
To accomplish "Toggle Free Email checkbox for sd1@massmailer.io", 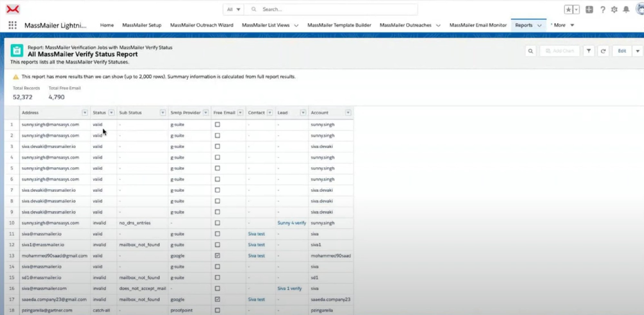I will (217, 278).
